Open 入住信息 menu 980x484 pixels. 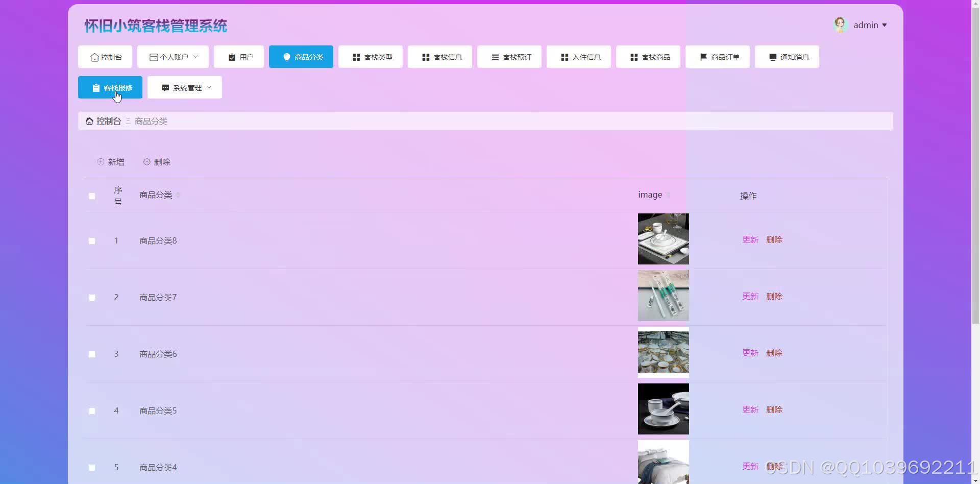(x=579, y=57)
